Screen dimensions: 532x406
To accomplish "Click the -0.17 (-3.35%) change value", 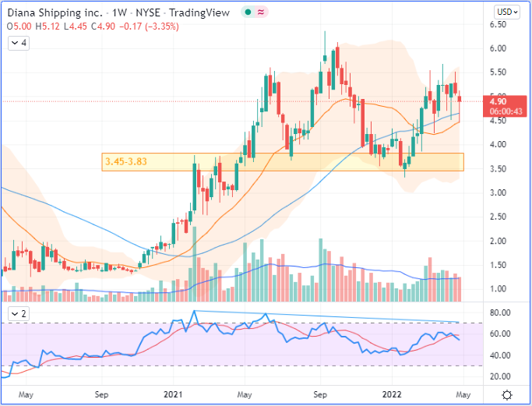I will 149,26.
